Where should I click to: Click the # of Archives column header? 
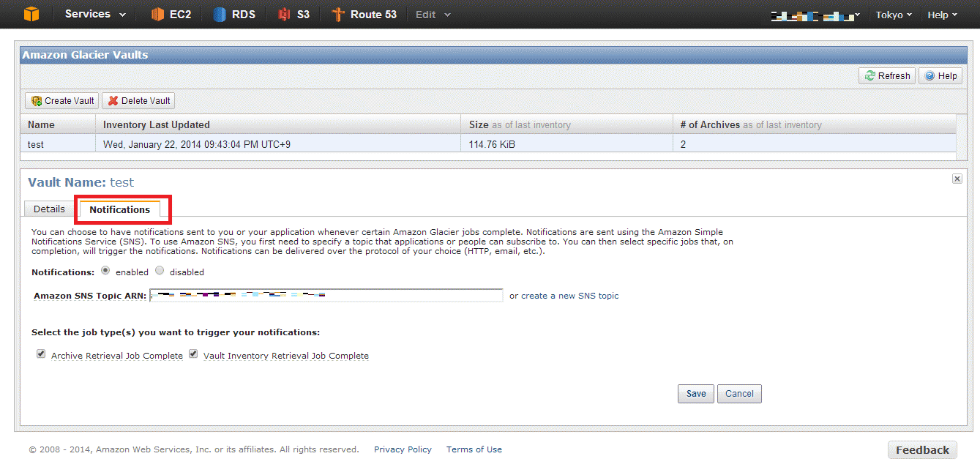pos(814,124)
